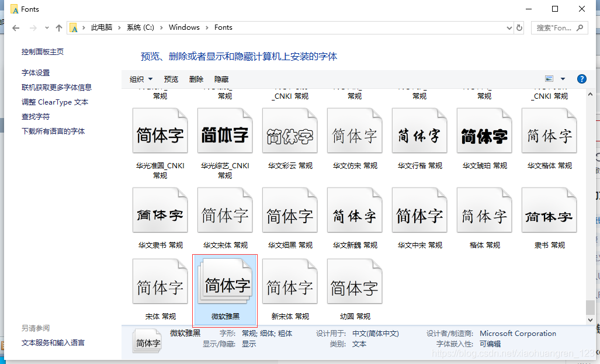Click Windows in the address path
Viewport: 600px width, 364px height.
184,27
